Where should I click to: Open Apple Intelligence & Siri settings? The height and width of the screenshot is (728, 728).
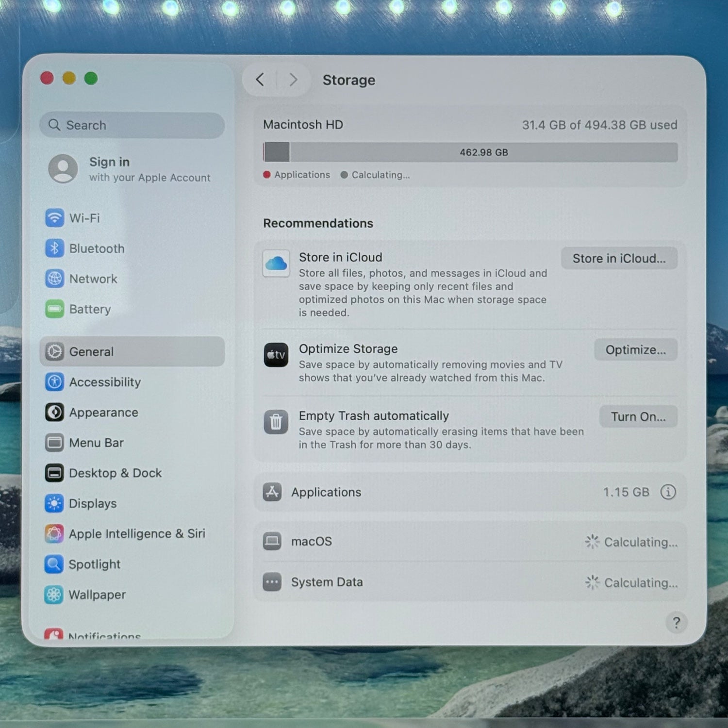tap(136, 533)
